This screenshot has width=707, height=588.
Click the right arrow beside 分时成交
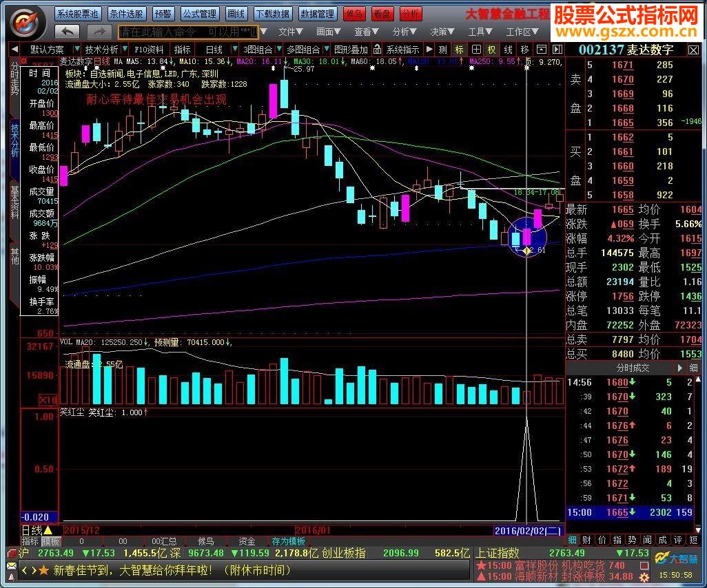pos(680,368)
